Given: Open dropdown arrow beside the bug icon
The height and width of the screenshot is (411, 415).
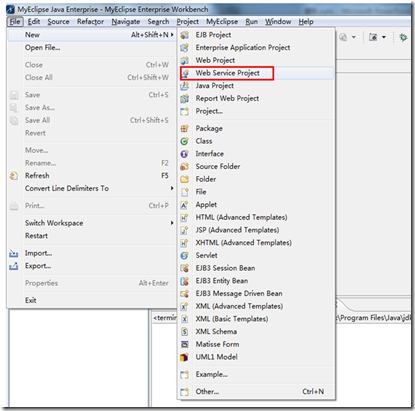Looking at the screenshot, I should click(384, 37).
